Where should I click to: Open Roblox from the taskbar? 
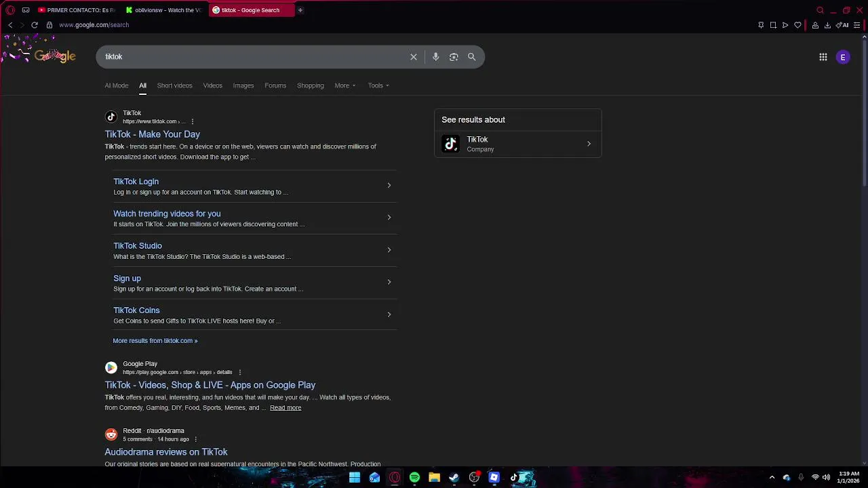click(x=494, y=477)
